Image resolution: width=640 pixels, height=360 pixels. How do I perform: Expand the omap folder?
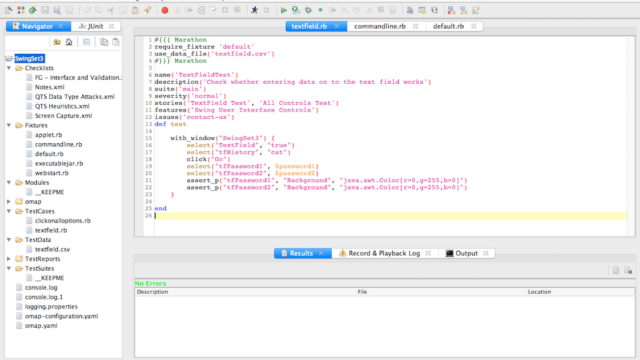tap(9, 202)
